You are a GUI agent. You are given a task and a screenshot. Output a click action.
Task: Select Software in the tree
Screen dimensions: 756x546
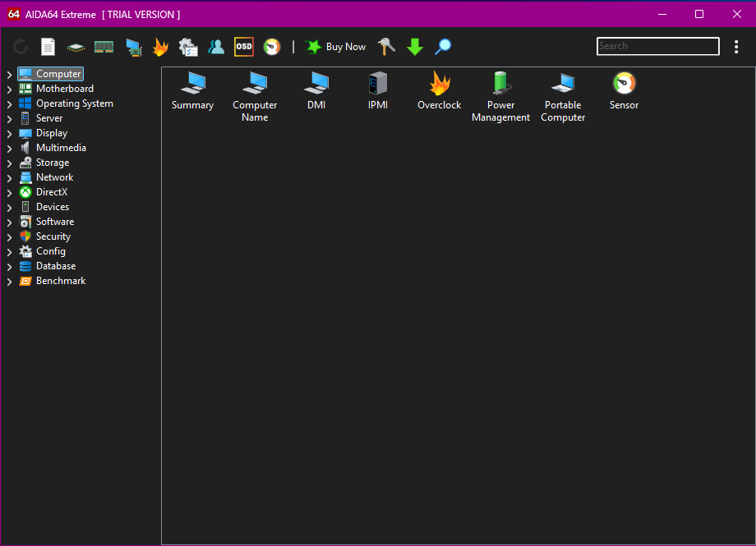[47, 222]
